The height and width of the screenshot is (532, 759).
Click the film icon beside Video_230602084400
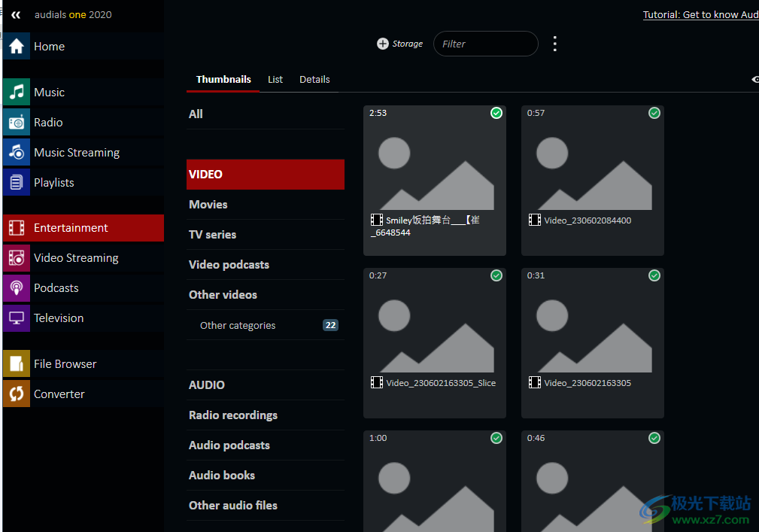coord(534,220)
